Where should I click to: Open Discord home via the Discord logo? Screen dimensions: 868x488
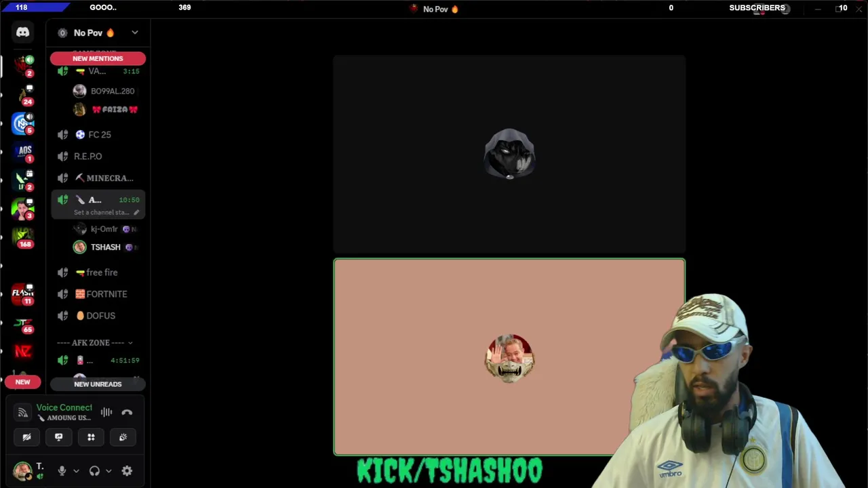(22, 32)
